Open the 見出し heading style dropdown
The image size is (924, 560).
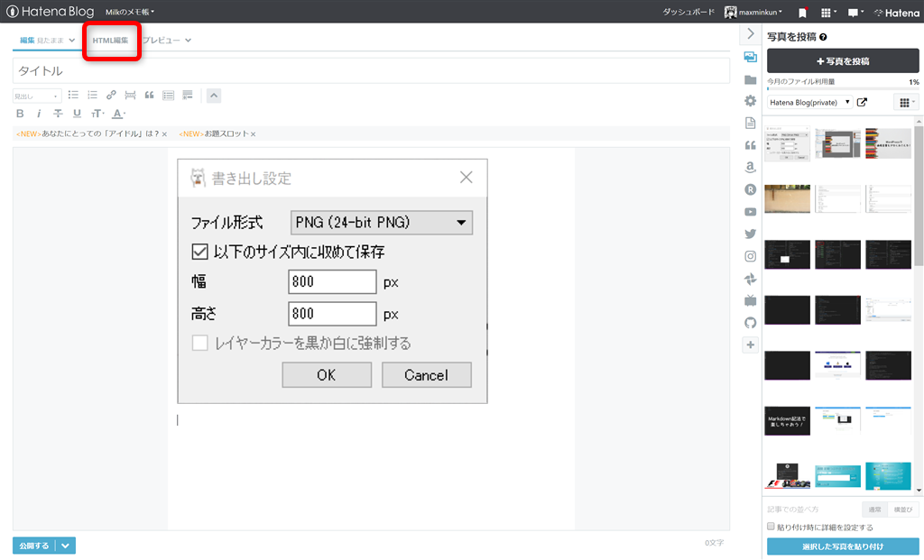pos(36,96)
